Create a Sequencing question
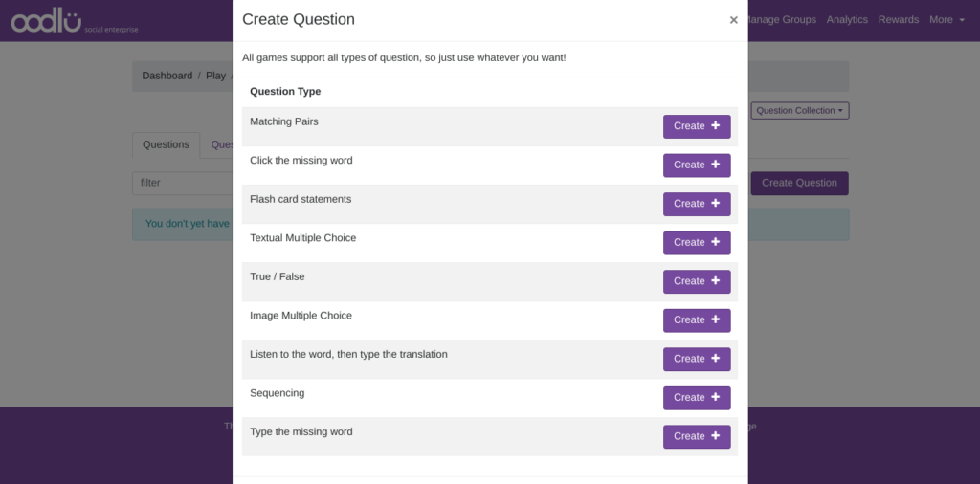Screen dimensions: 980x484 pyautogui.click(x=696, y=398)
